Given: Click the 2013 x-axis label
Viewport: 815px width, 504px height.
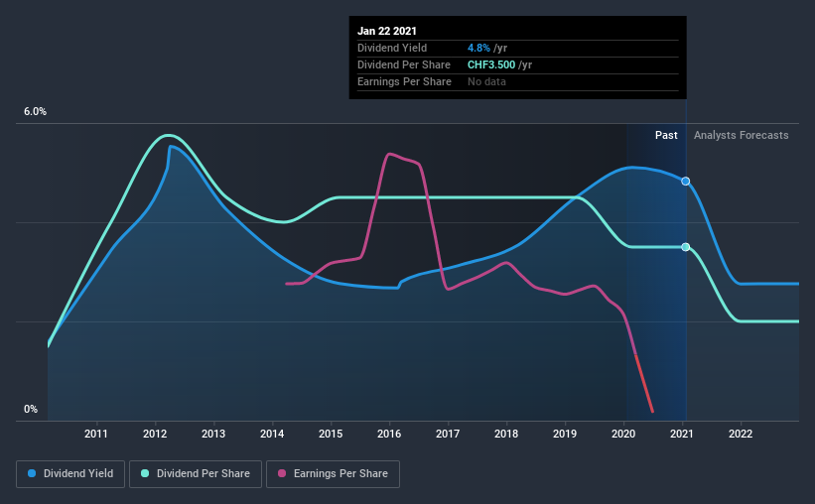Looking at the screenshot, I should pos(213,434).
